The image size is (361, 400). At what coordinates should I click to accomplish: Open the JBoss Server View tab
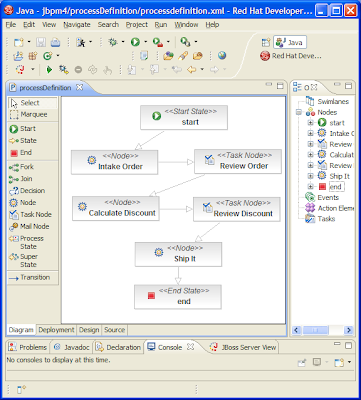pos(244,347)
